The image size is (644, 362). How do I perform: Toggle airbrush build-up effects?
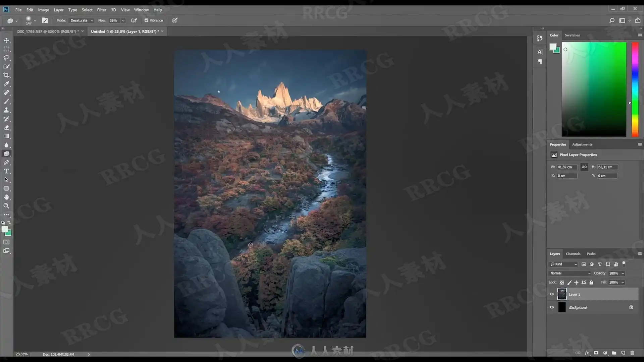pos(134,20)
